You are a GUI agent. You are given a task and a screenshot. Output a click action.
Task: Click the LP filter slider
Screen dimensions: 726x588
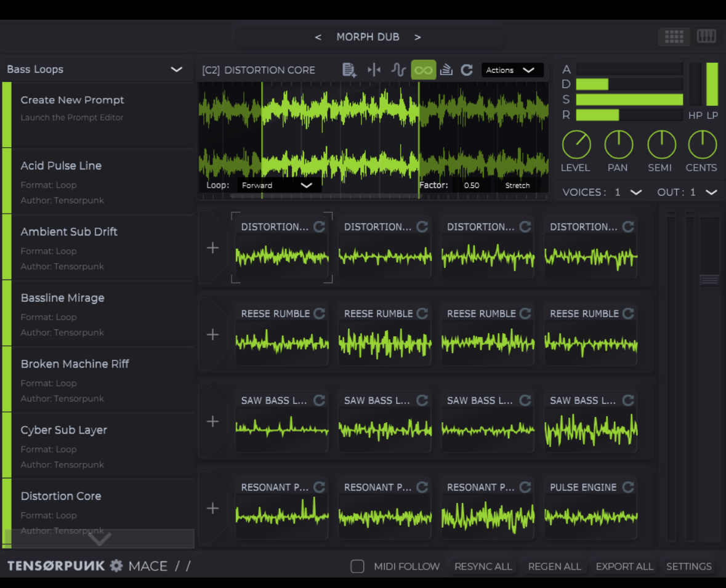(712, 84)
